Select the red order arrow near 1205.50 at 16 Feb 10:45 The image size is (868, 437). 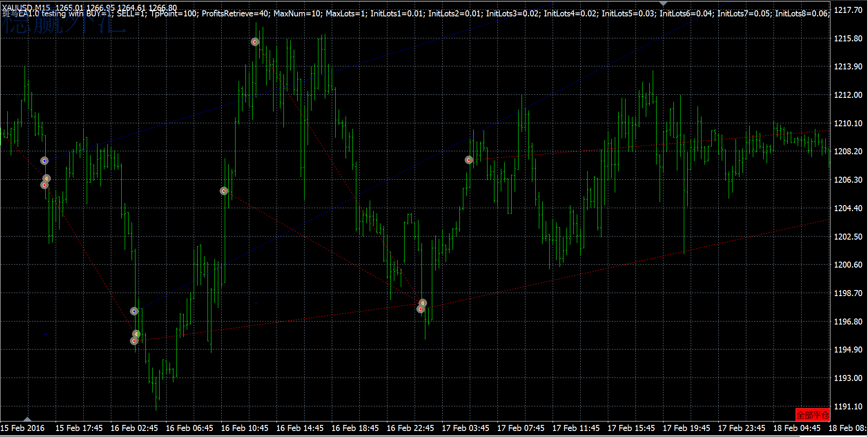point(224,191)
